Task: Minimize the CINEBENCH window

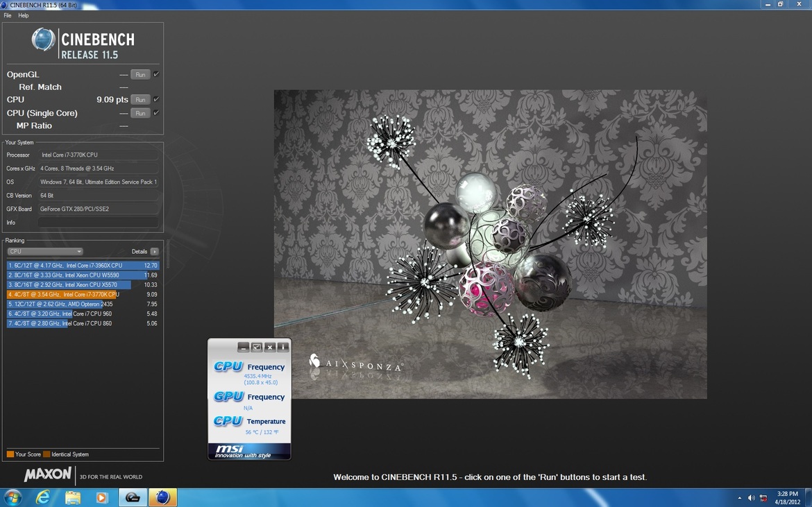Action: pyautogui.click(x=768, y=4)
